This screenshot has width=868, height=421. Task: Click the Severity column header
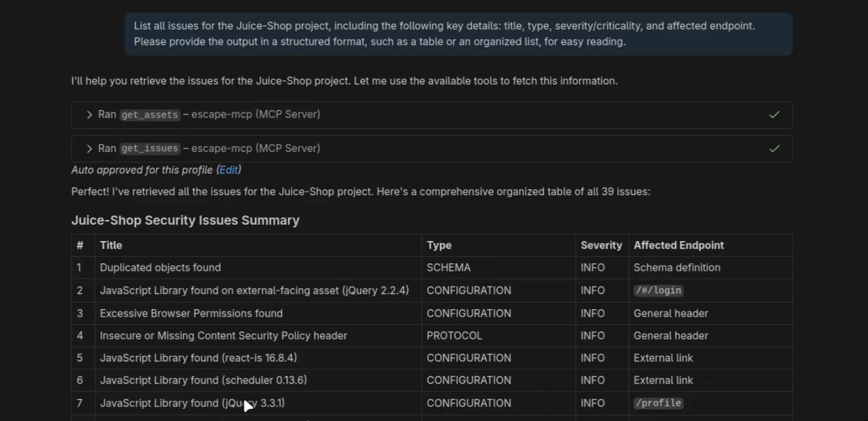pyautogui.click(x=601, y=245)
